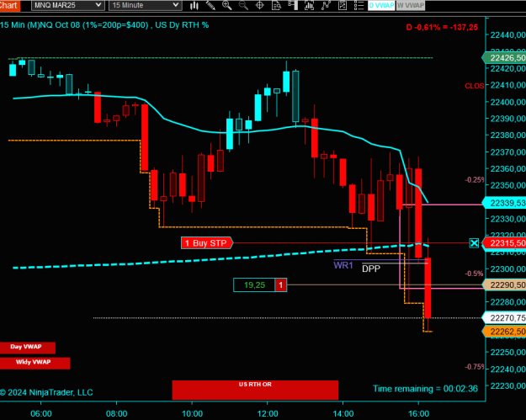Image resolution: width=526 pixels, height=420 pixels.
Task: Click the -0.75% level label
Action: pyautogui.click(x=475, y=367)
